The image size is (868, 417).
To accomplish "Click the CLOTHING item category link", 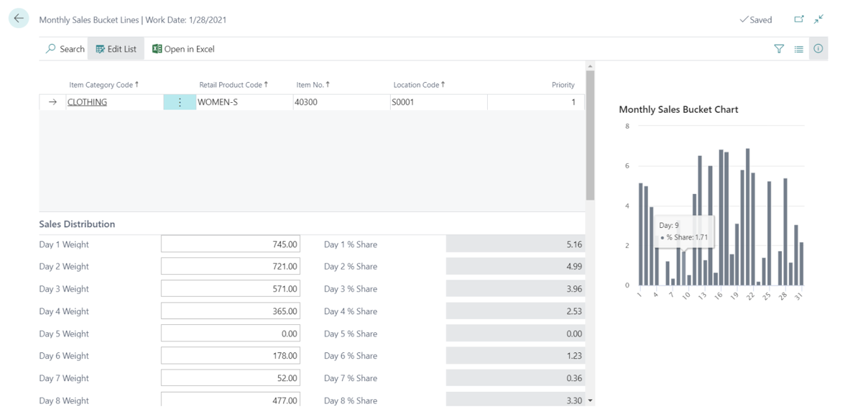I will click(x=87, y=102).
